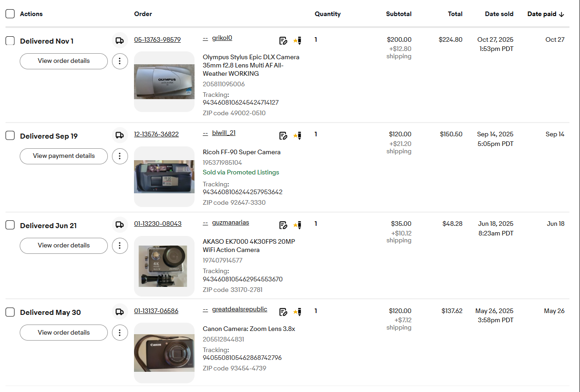
Task: Open the note icon for blwill_21 order
Action: (x=283, y=135)
